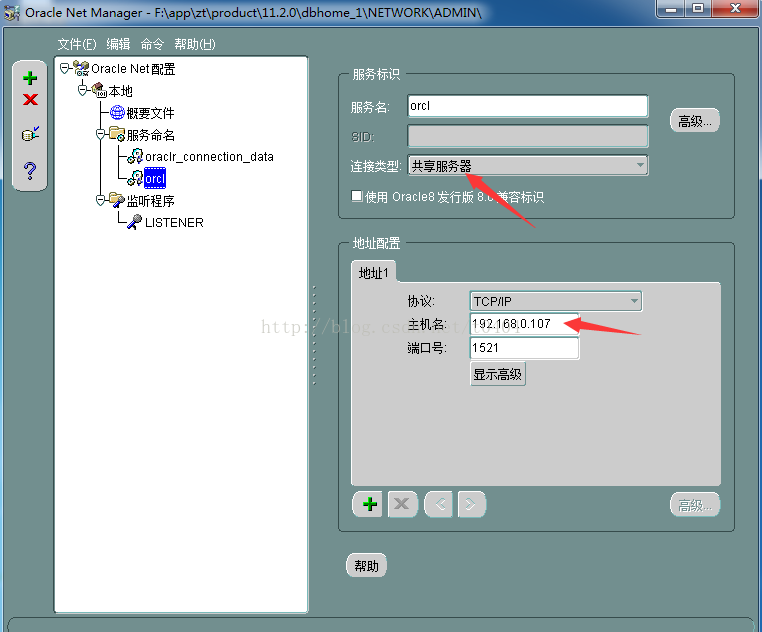Select 概要文件 in the tree

tap(150, 113)
